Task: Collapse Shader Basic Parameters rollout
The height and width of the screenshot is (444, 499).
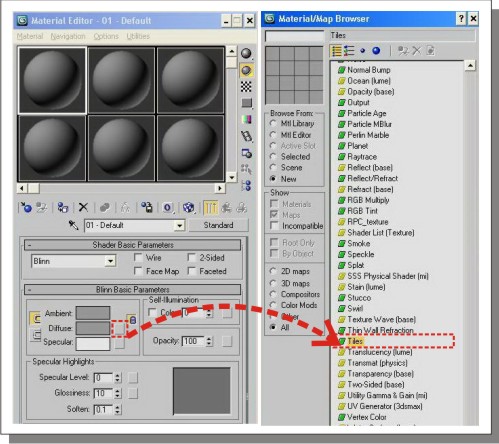Action: [132, 245]
